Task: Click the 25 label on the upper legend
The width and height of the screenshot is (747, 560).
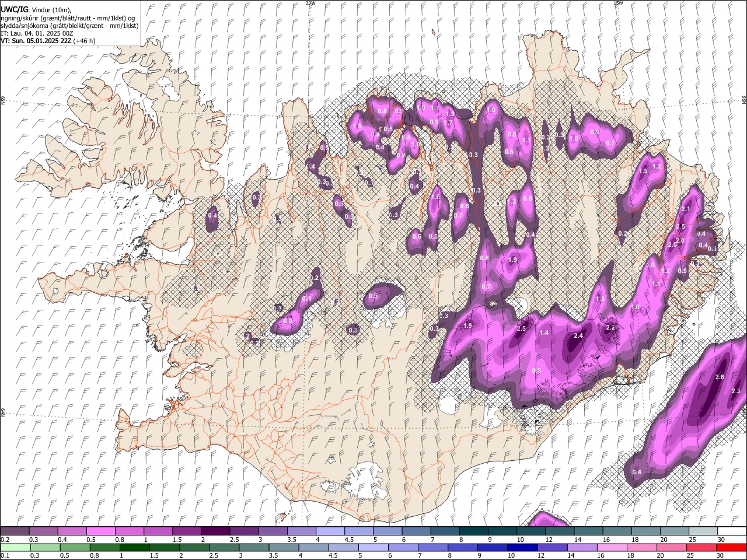Action: (692, 540)
